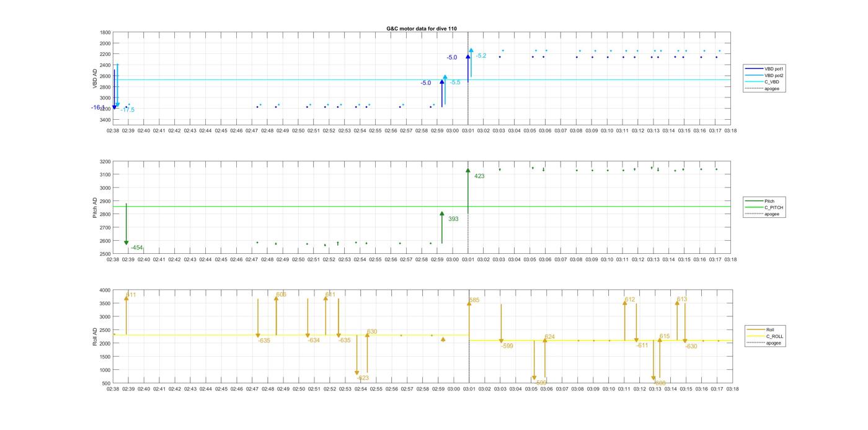Screen dimensions: 868x430
Task: Click the '613' annotation in the Roll plot
Action: point(682,299)
